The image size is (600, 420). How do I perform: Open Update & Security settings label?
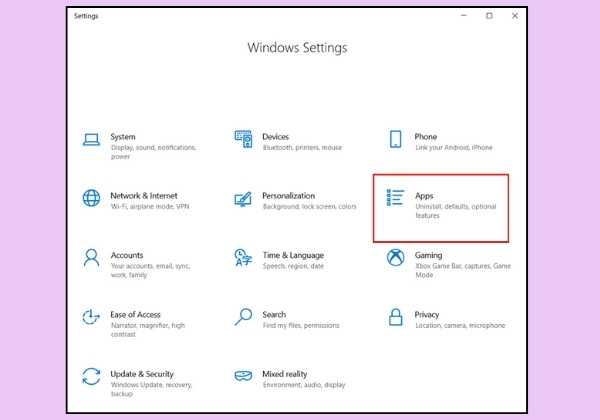(x=142, y=374)
